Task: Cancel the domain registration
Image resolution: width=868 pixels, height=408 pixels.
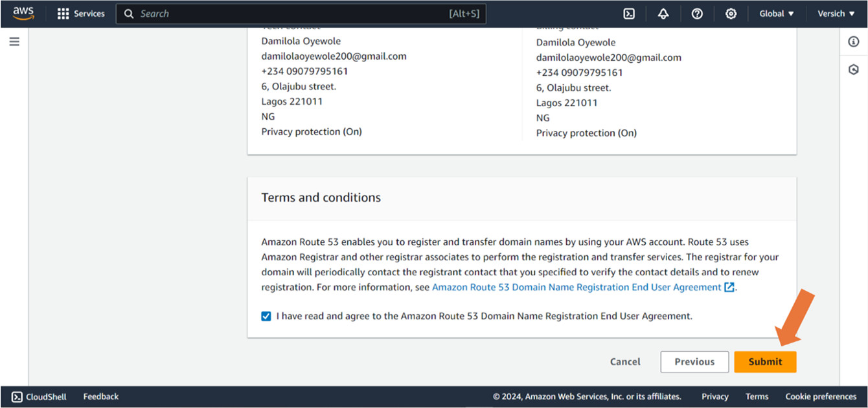Action: pos(625,362)
